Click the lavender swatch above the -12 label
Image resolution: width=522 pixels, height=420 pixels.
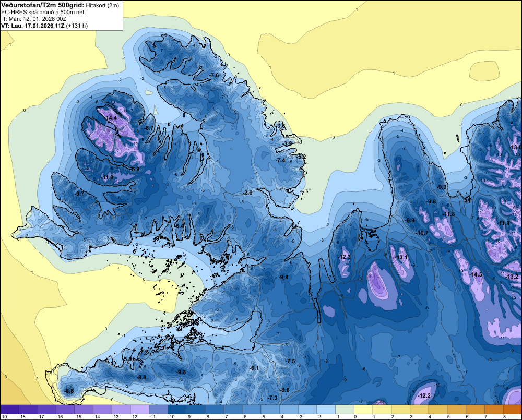(x=140, y=410)
